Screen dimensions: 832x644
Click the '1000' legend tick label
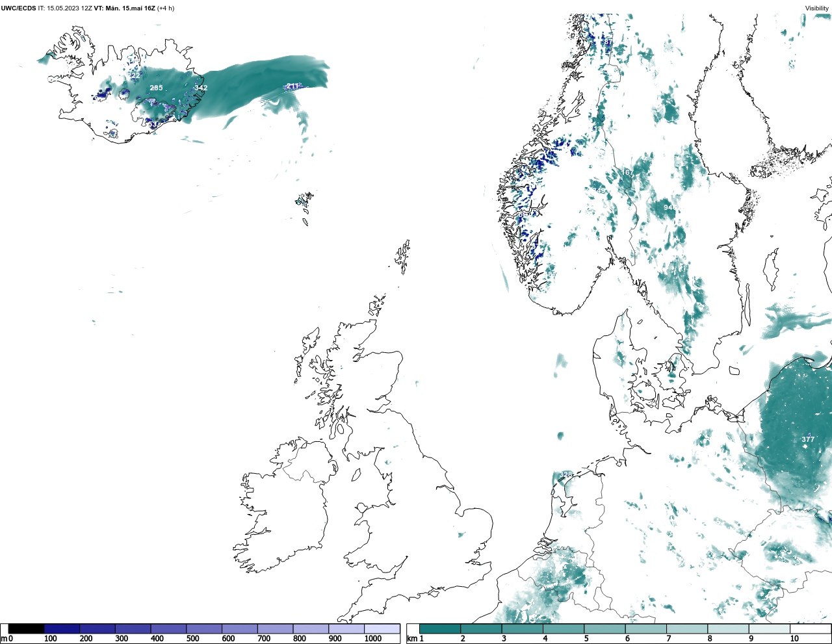pos(373,639)
